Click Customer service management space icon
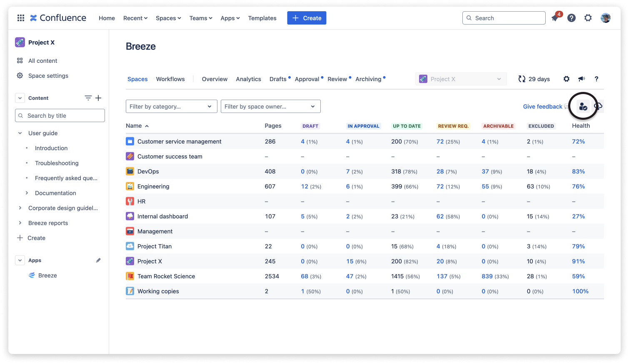This screenshot has height=364, width=629. click(130, 141)
